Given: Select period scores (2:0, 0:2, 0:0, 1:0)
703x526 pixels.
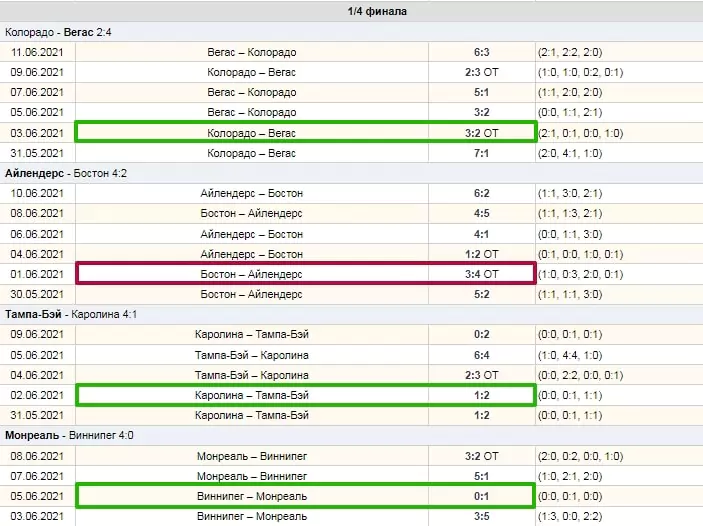Looking at the screenshot, I should click(x=581, y=456).
